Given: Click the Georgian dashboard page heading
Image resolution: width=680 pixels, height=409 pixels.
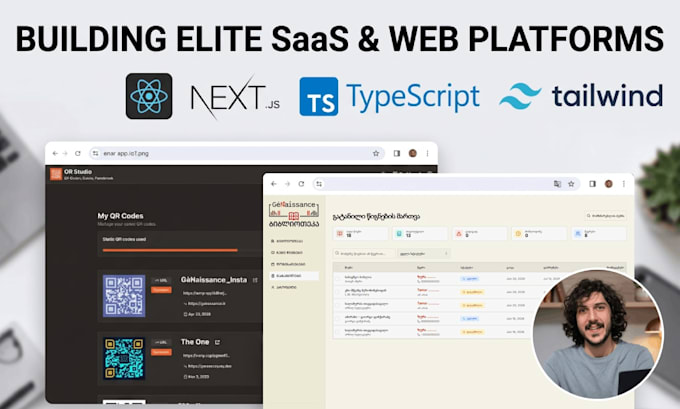Looking at the screenshot, I should pyautogui.click(x=376, y=216).
